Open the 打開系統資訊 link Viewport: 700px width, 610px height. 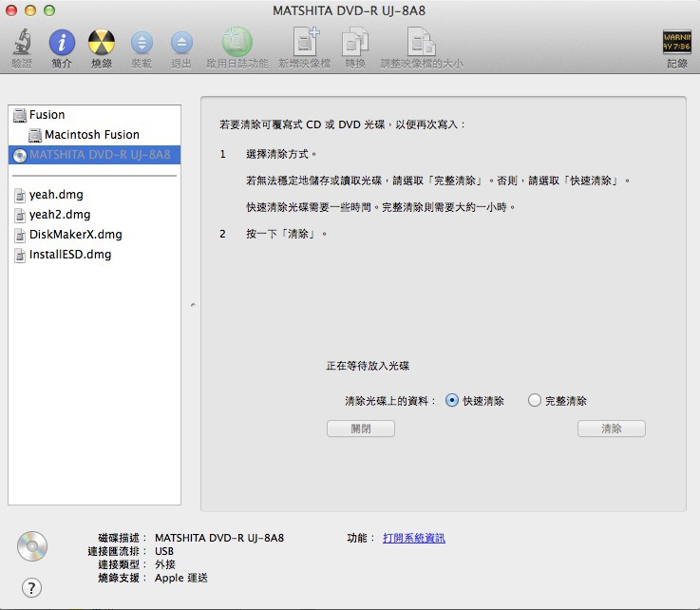[414, 538]
